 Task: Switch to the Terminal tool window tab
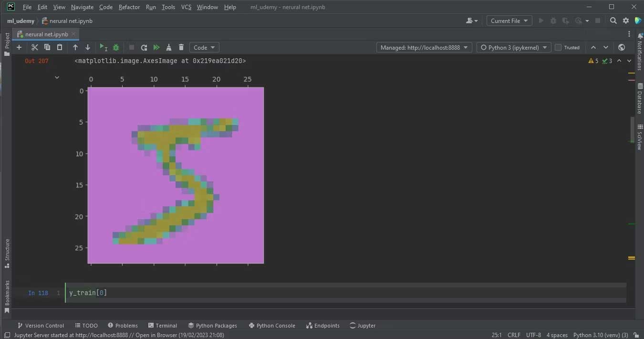point(162,326)
